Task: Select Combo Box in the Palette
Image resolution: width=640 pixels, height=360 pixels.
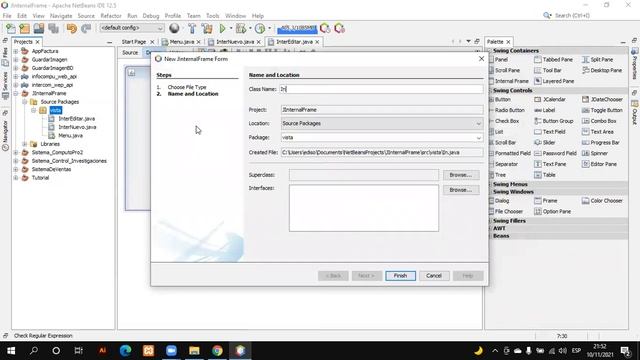Action: point(599,121)
